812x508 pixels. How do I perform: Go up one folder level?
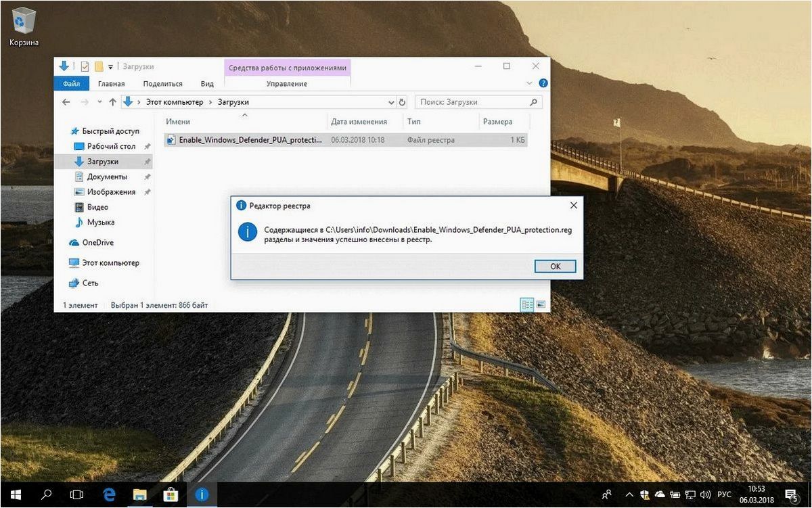point(112,102)
